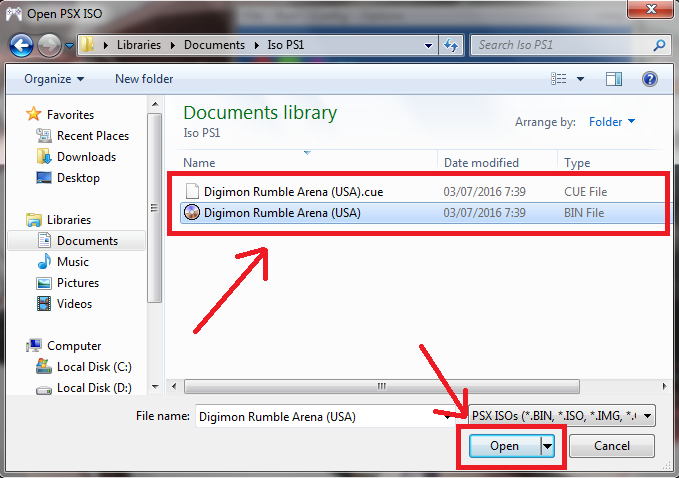This screenshot has height=478, width=679.
Task: Expand the Open button split arrow
Action: 547,446
